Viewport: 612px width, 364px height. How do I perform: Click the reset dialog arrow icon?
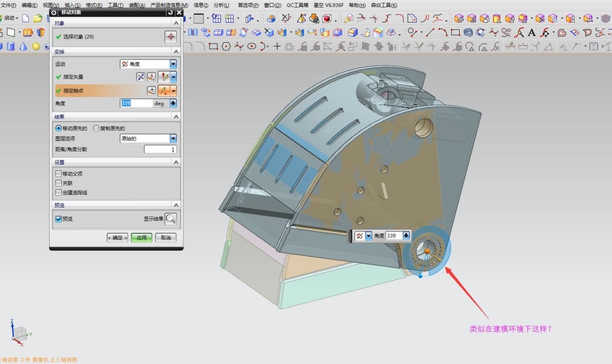coord(171,12)
